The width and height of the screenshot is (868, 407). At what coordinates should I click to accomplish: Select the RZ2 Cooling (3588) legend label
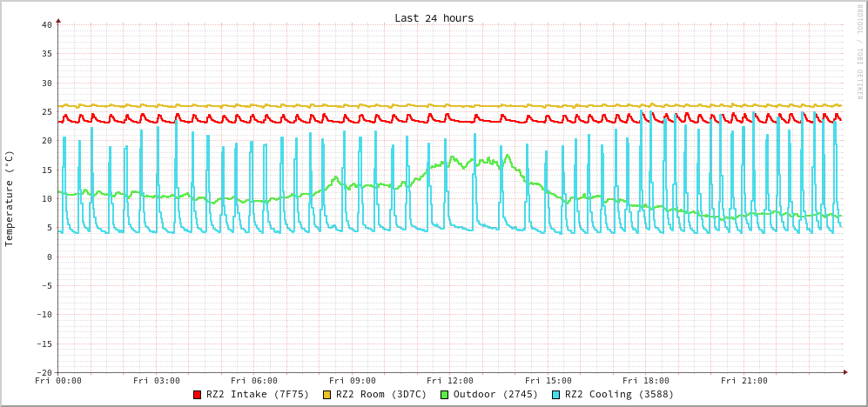619,395
